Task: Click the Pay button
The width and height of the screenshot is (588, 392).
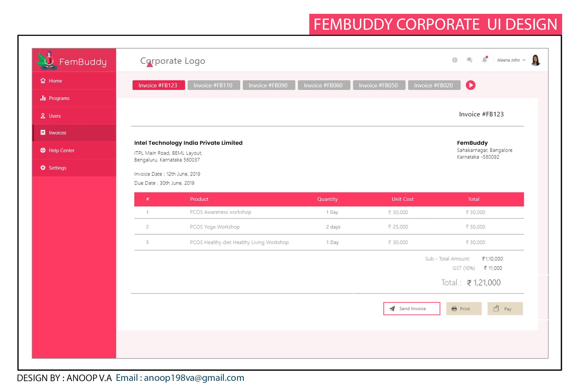Action: tap(505, 309)
